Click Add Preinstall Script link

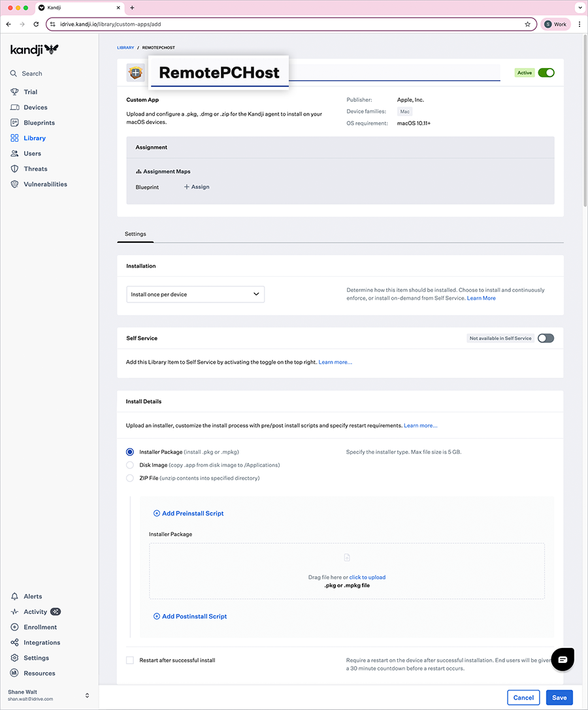(x=188, y=513)
